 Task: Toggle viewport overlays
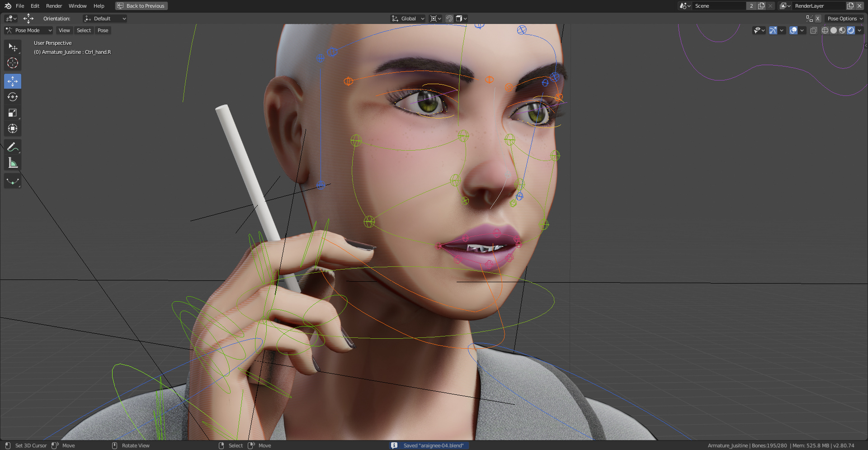[793, 30]
